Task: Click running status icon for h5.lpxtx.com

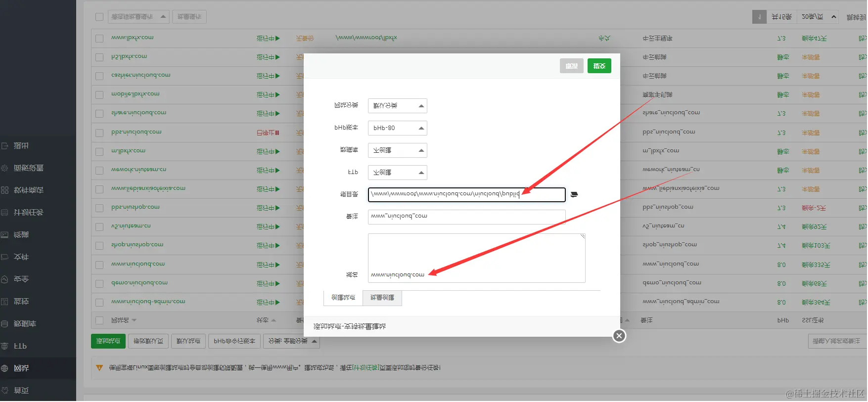Action: (x=277, y=57)
